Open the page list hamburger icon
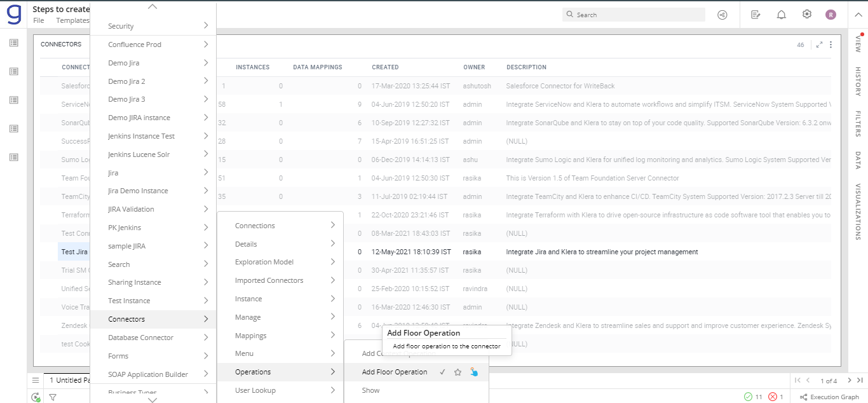The width and height of the screenshot is (868, 403). click(36, 380)
